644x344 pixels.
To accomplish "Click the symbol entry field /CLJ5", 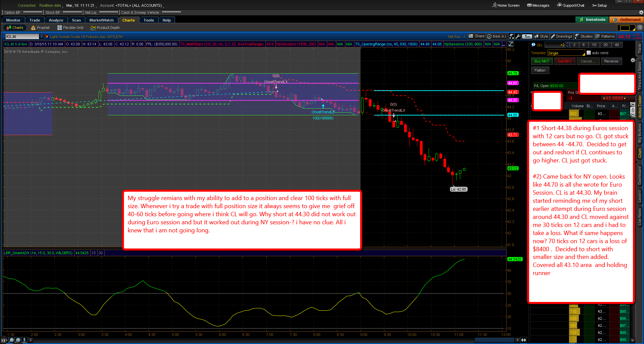I will [x=22, y=36].
